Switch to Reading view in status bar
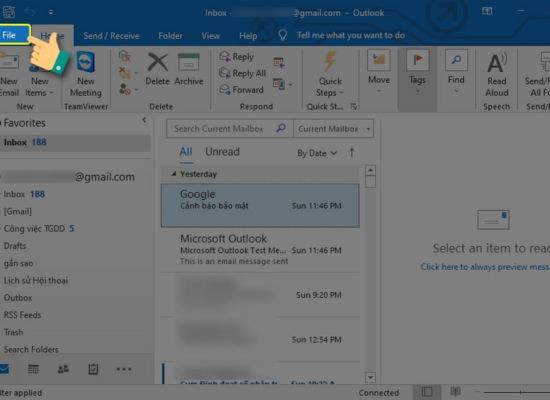550x400 pixels. [x=455, y=392]
